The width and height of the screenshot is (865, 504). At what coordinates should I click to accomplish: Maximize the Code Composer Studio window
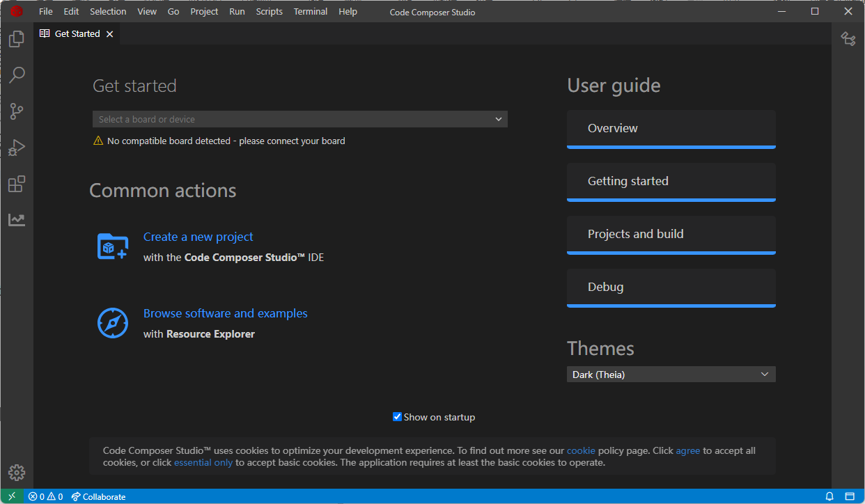click(814, 11)
